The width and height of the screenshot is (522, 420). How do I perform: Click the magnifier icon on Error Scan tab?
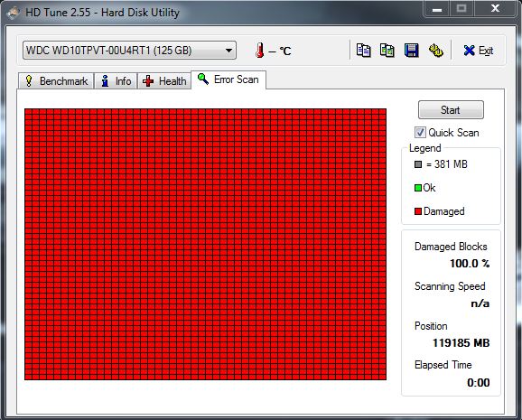(x=203, y=79)
